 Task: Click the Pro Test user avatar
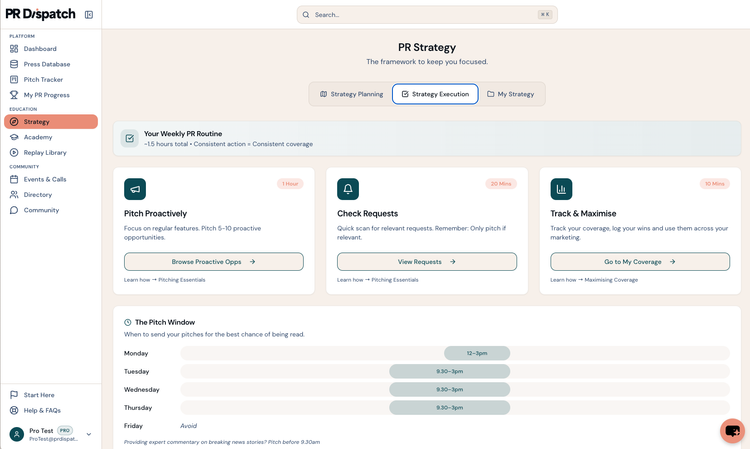tap(17, 434)
